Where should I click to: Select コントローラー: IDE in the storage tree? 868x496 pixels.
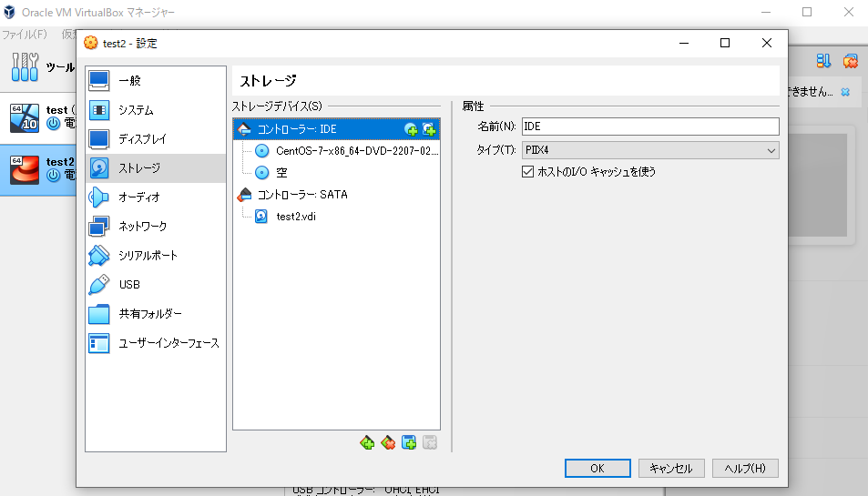tap(337, 129)
